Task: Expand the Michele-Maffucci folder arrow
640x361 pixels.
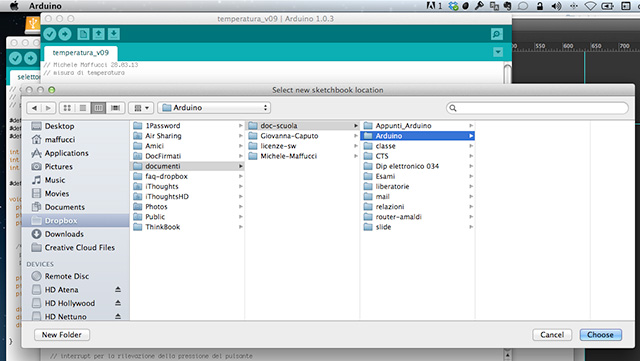Action: tap(356, 156)
